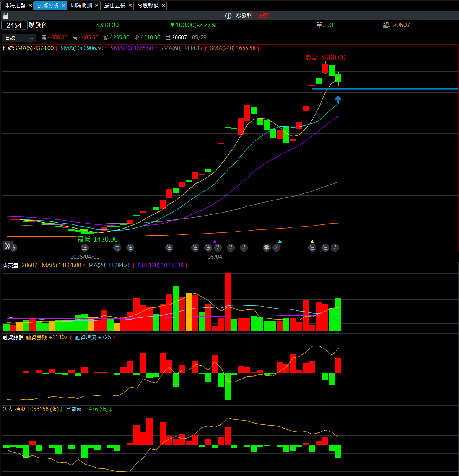This screenshot has width=459, height=476.
Task: Expand the double-chevron panel button on chart
Action: click(8, 246)
